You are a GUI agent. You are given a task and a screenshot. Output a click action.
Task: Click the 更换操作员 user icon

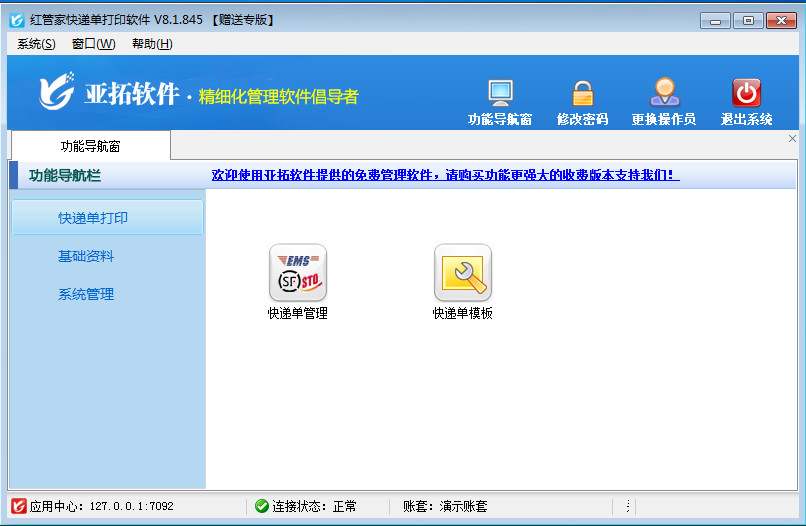pyautogui.click(x=663, y=93)
